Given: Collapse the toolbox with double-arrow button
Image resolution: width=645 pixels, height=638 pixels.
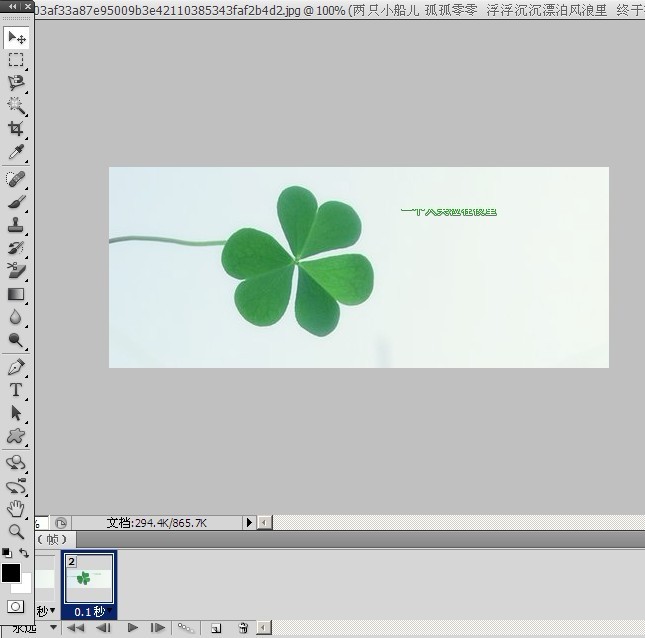Looking at the screenshot, I should [13, 6].
